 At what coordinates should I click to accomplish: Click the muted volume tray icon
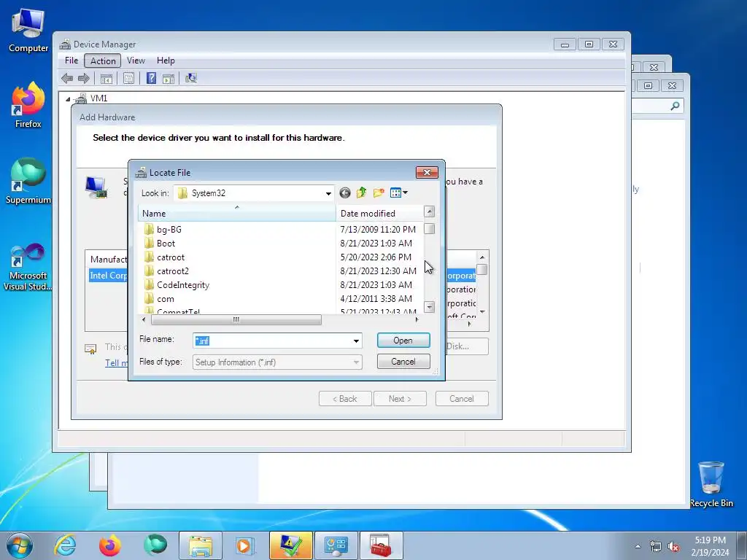(673, 547)
